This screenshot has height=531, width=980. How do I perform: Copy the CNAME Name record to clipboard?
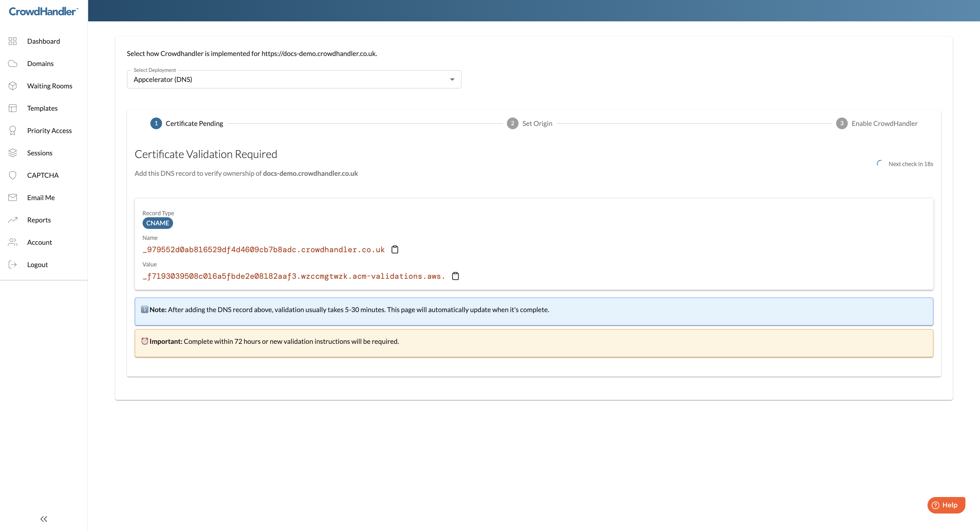(x=395, y=249)
